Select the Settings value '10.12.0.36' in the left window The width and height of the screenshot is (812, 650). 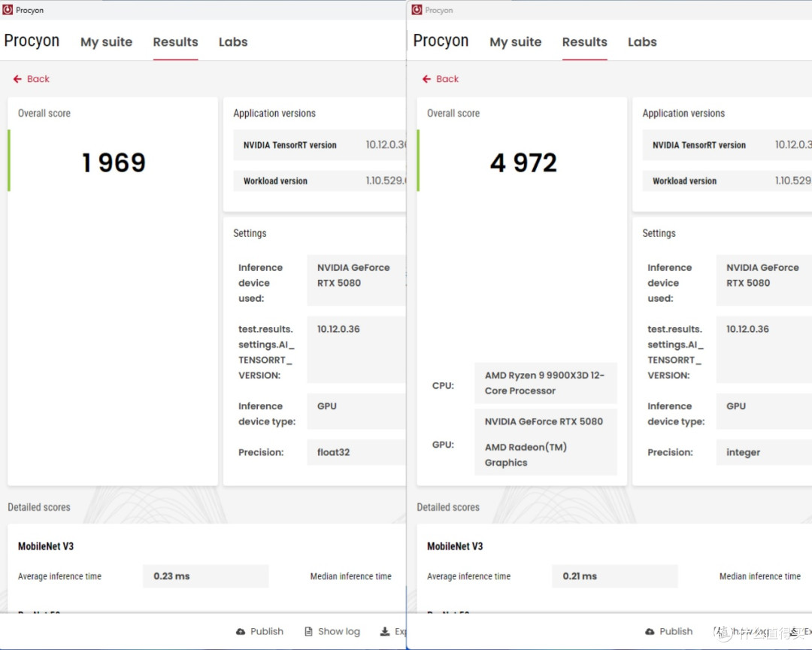coord(338,329)
